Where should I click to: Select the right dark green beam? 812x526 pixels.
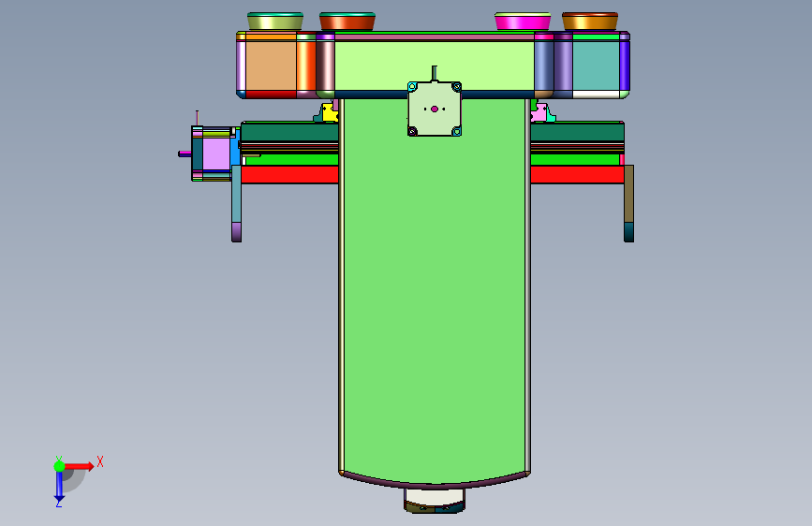[x=577, y=132]
